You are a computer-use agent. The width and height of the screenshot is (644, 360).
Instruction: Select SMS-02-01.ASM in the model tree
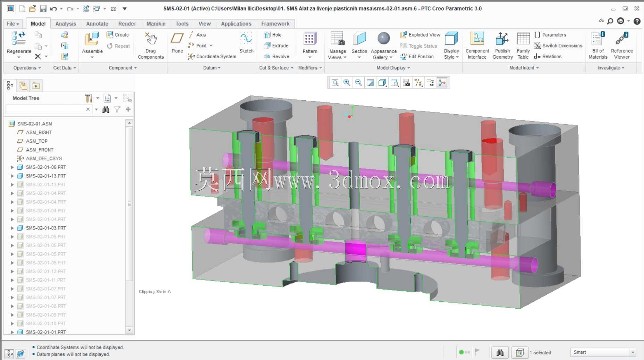click(x=34, y=124)
